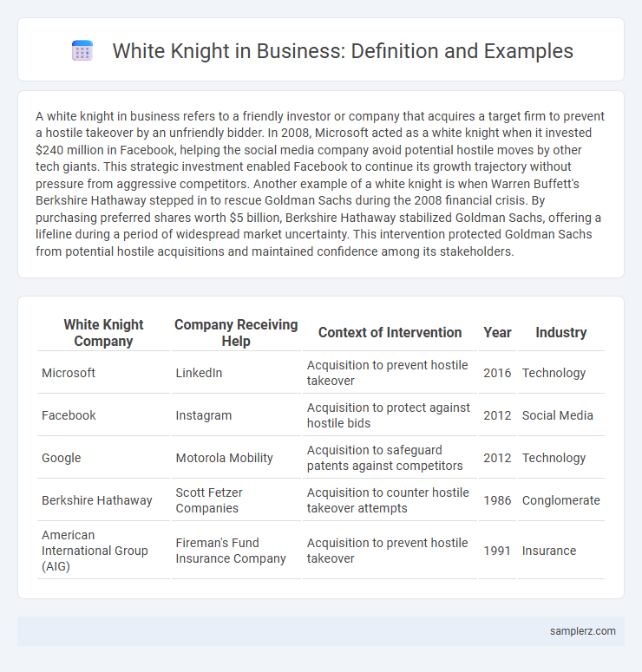Click the calendar icon beside the title
The width and height of the screenshot is (642, 672).
82,50
